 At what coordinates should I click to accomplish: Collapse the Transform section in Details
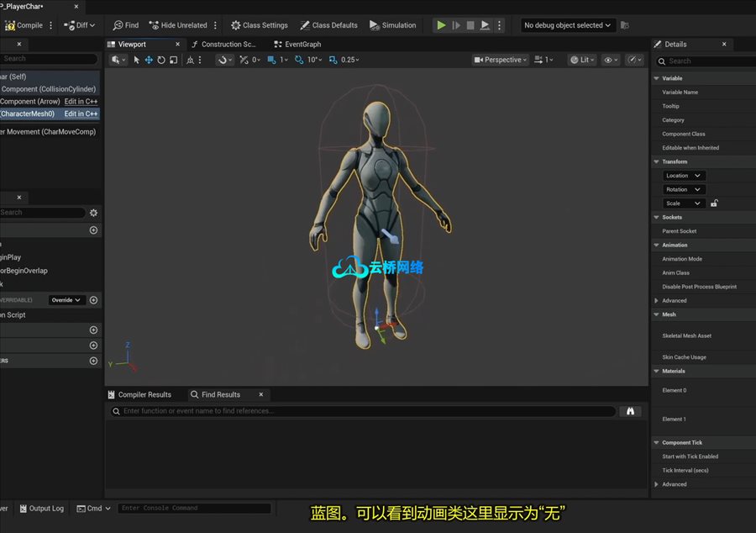point(656,161)
